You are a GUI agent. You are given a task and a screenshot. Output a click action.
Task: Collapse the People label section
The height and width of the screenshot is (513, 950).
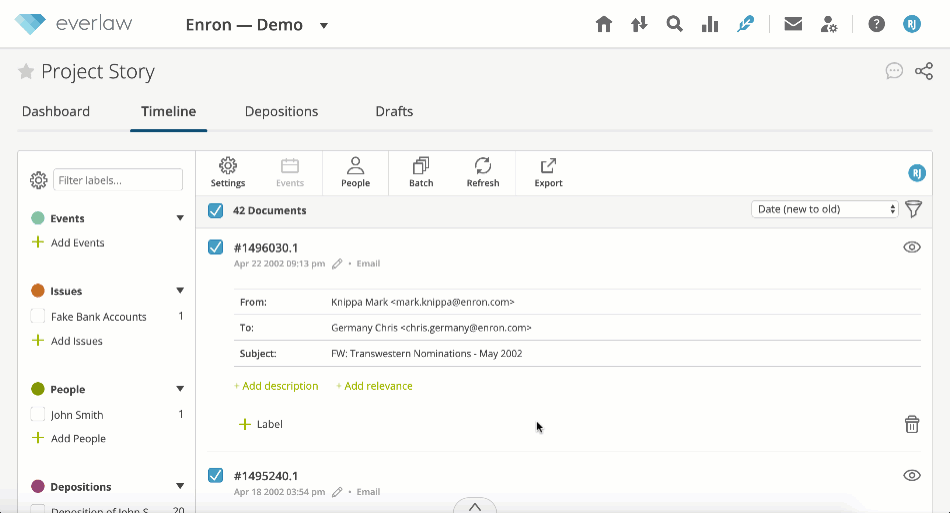(180, 389)
